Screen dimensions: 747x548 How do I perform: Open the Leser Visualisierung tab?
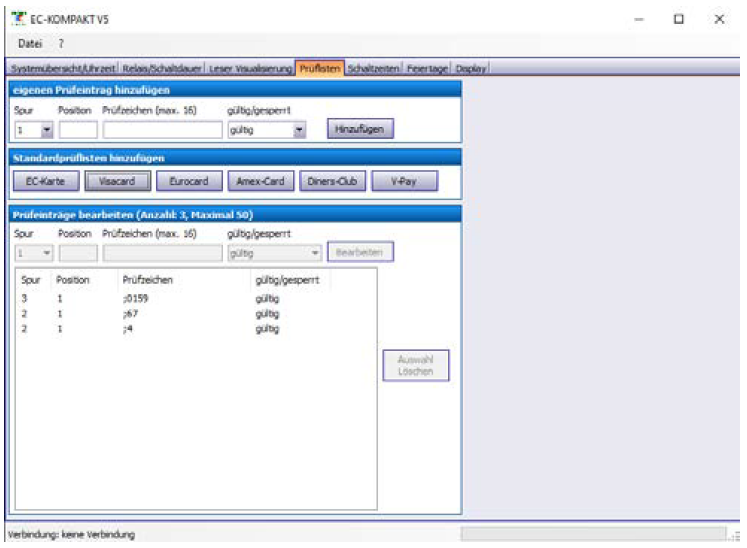(250, 69)
